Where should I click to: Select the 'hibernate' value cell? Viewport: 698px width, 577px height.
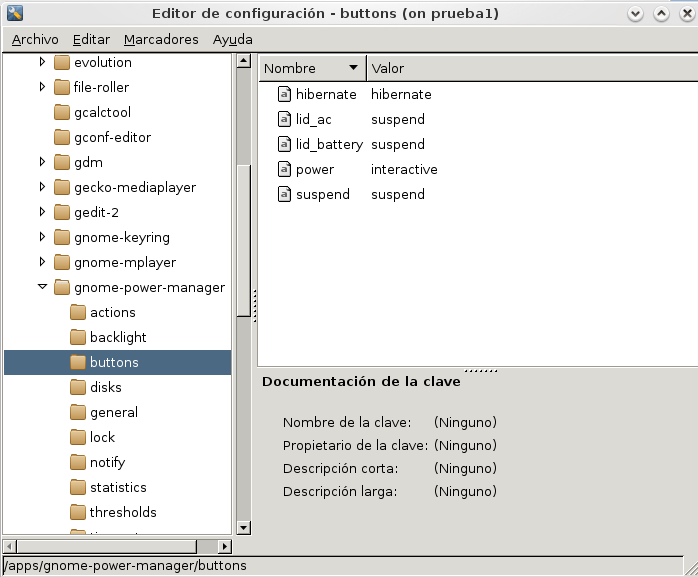tap(401, 94)
